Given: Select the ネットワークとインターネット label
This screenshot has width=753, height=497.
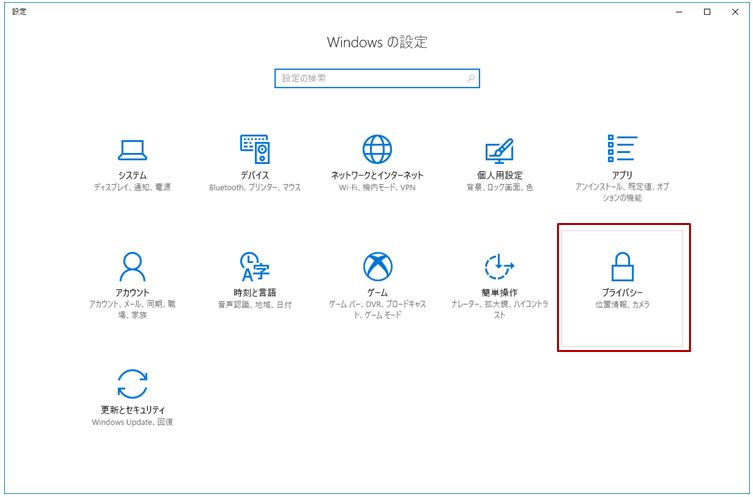Looking at the screenshot, I should tap(377, 175).
